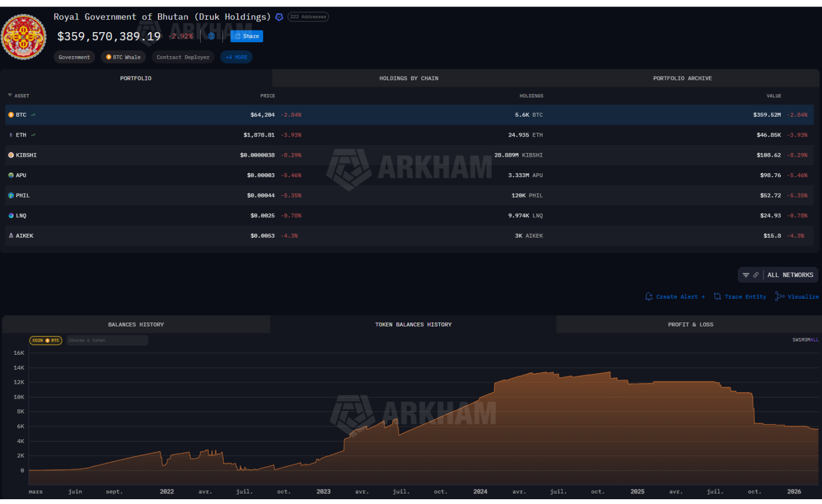Open the Profit & Loss tab
Image resolution: width=822 pixels, height=504 pixels.
point(690,324)
